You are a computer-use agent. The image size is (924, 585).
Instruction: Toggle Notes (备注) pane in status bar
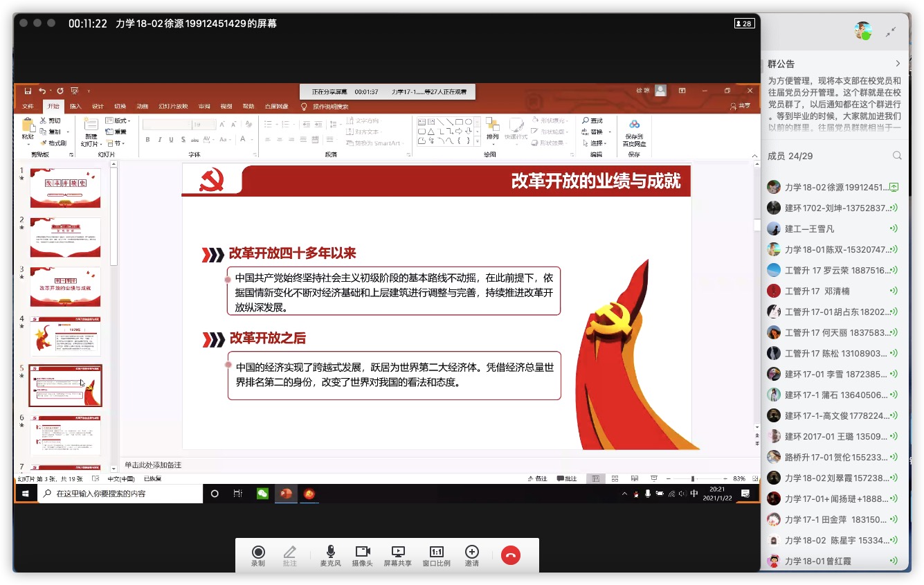click(x=537, y=478)
